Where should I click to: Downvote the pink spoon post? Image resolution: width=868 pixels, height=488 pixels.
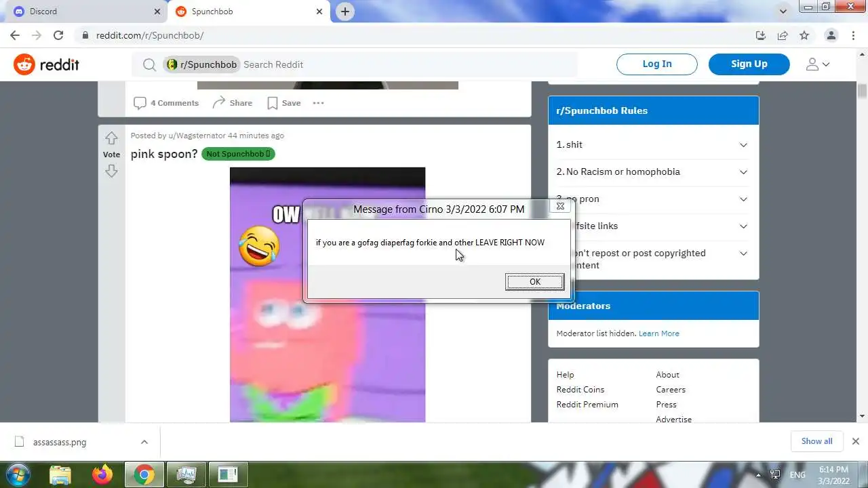coord(111,171)
